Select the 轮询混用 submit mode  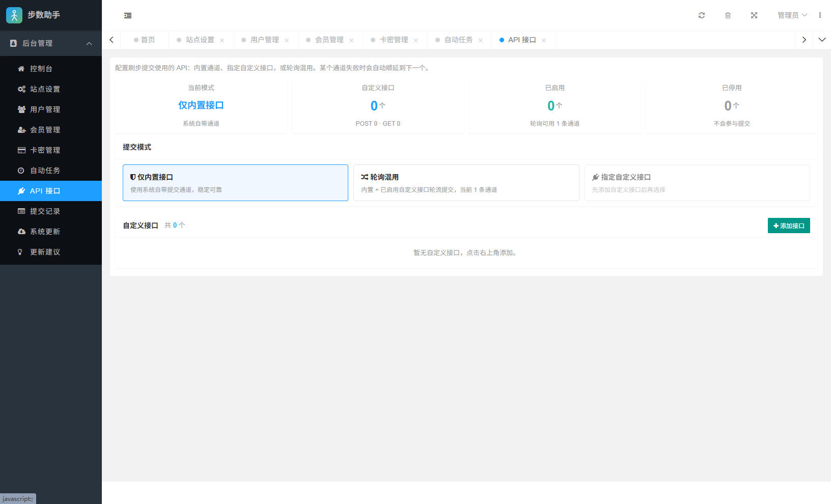[466, 183]
